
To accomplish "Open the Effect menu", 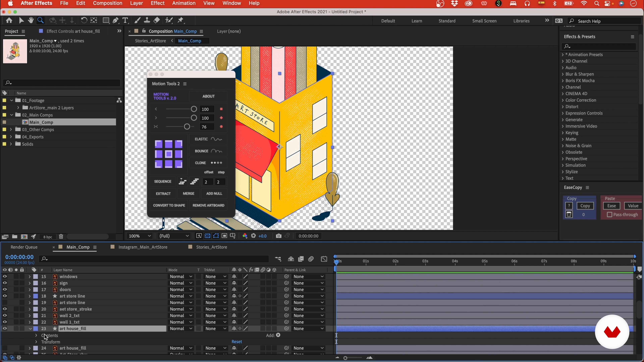I will pyautogui.click(x=157, y=3).
